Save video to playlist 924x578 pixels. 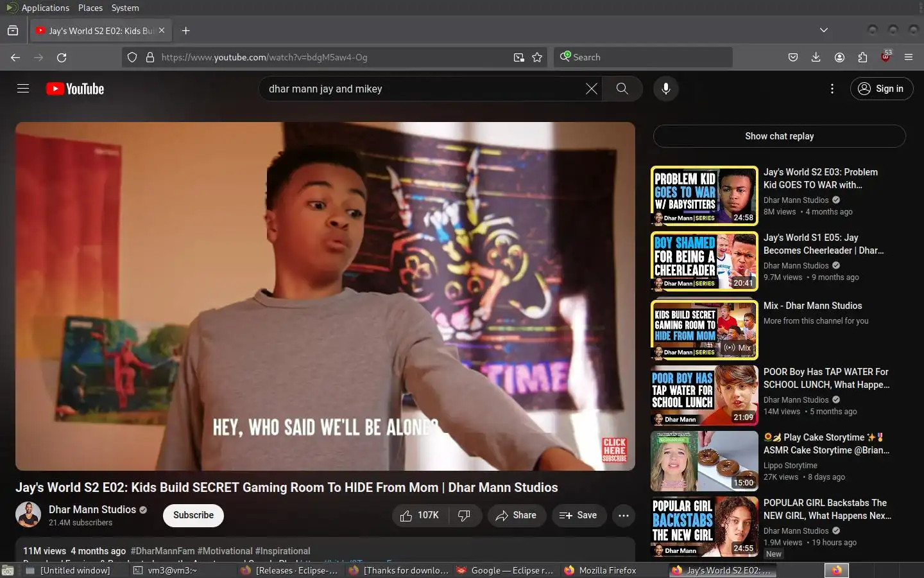[579, 515]
